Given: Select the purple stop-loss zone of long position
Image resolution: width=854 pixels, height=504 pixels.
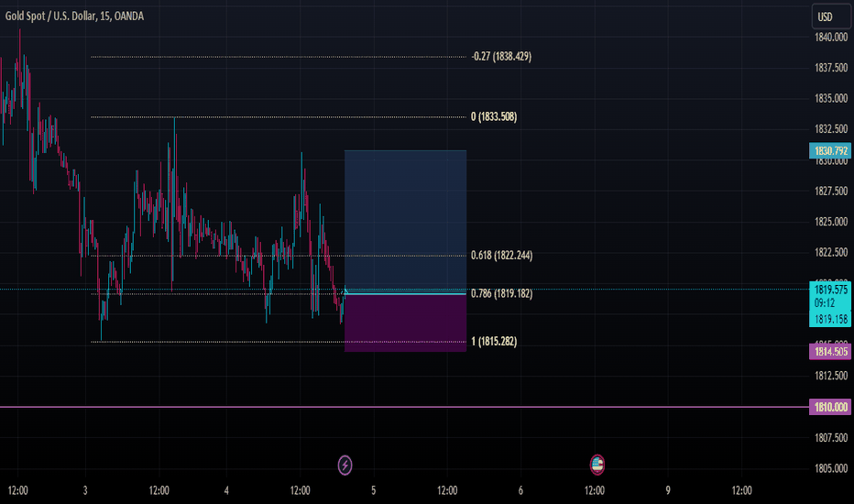Looking at the screenshot, I should tap(405, 323).
